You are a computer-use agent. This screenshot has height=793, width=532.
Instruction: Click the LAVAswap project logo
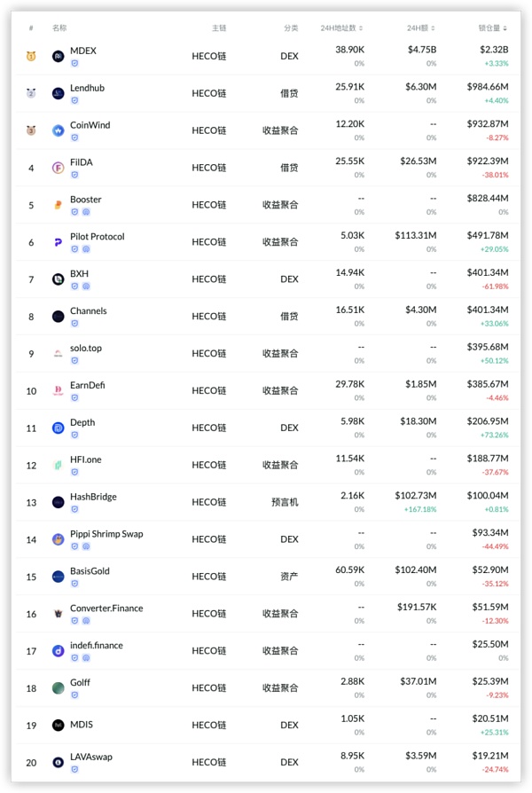click(x=59, y=762)
